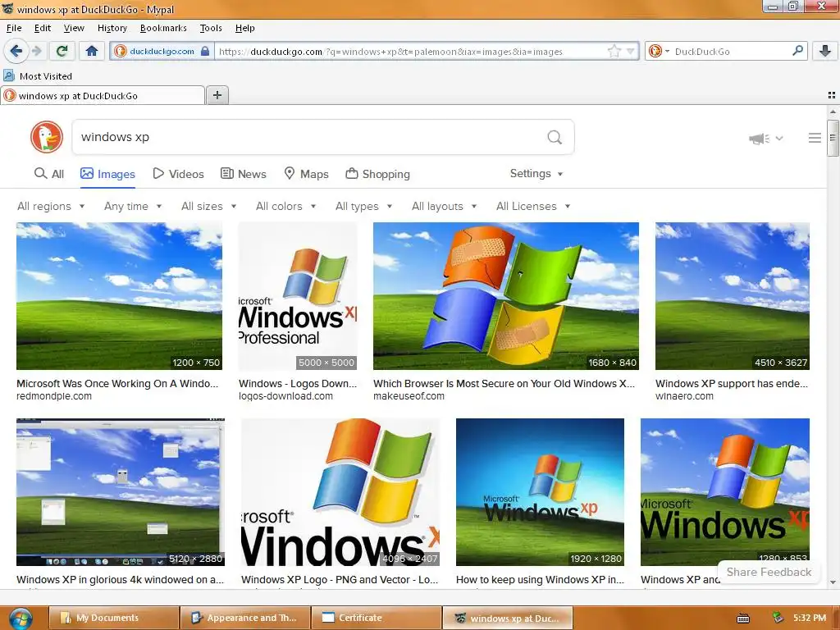Open the Downloads arrow button
The width and height of the screenshot is (840, 630).
tap(825, 51)
